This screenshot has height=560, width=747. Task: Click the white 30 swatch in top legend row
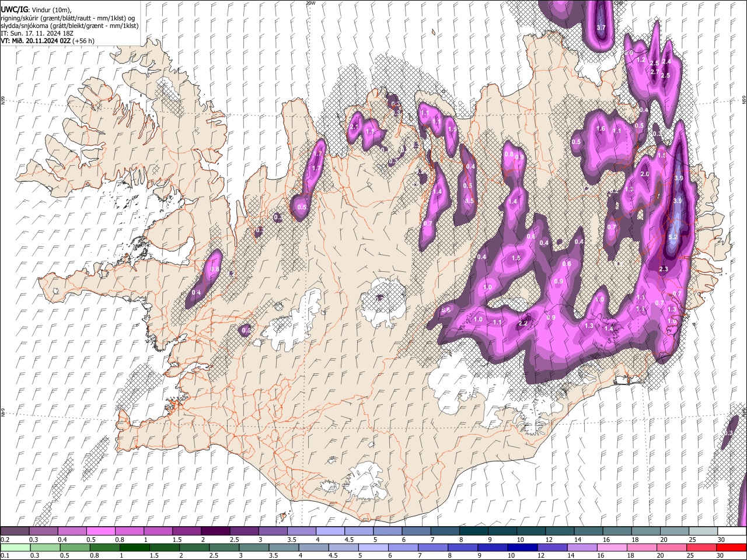click(732, 531)
